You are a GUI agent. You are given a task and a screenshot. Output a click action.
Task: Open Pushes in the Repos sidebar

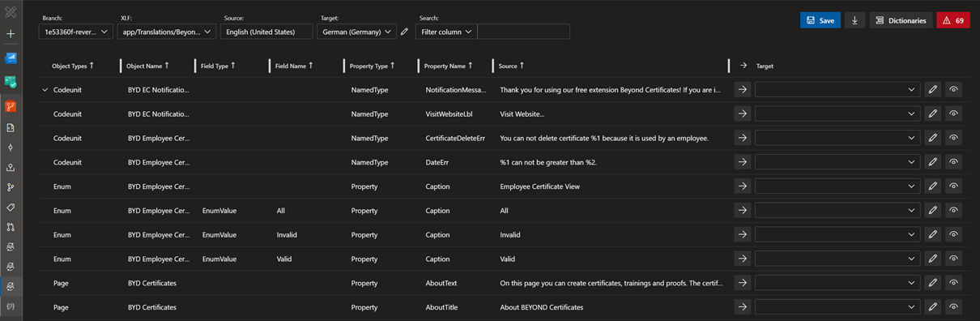[11, 168]
